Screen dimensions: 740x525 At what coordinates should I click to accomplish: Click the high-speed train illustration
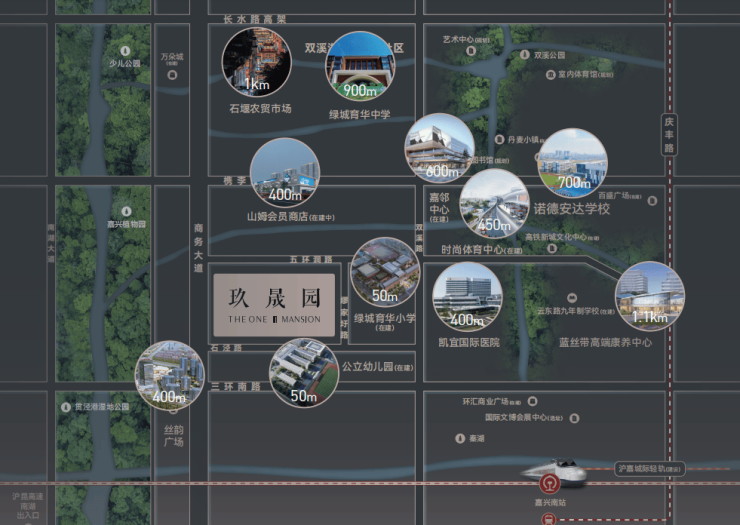coord(555,471)
